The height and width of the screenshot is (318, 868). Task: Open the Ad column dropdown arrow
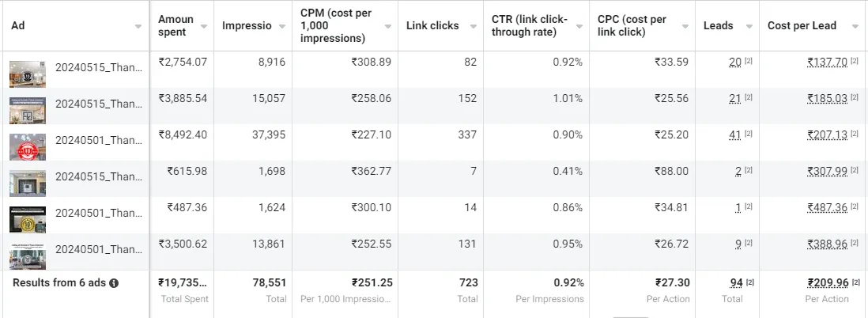[x=138, y=26]
